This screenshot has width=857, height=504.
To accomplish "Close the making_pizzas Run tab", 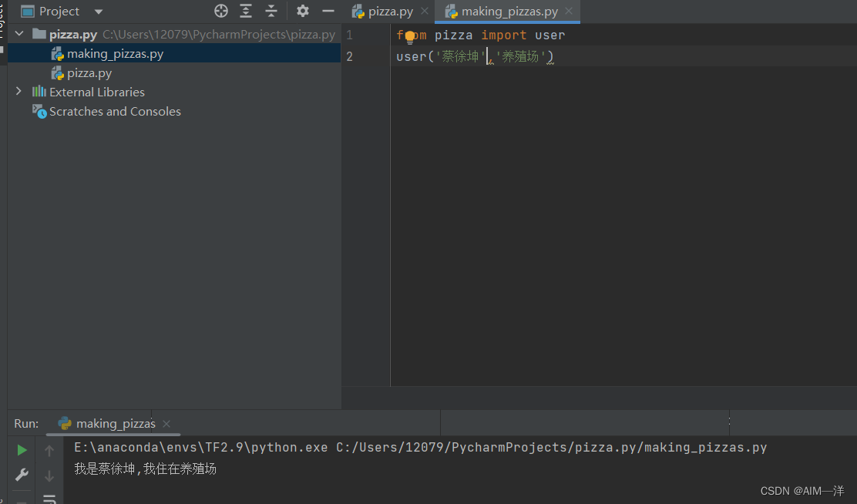I will pos(166,424).
